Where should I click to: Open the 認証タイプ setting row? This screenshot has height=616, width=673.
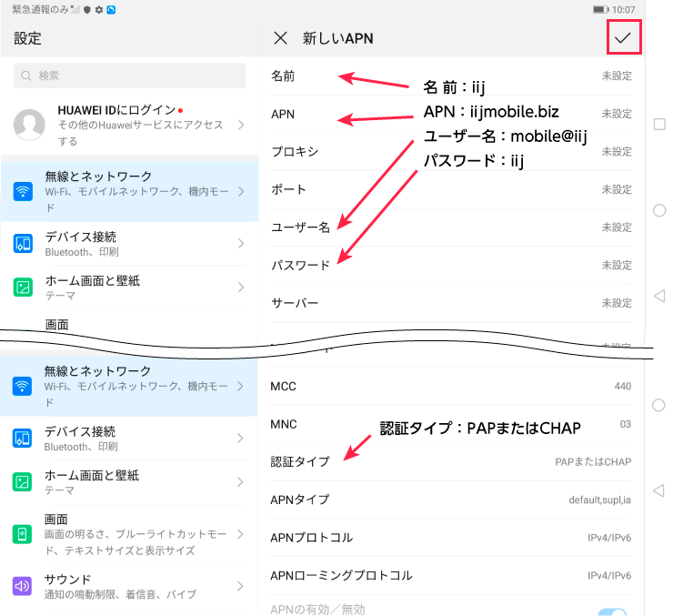coord(451,462)
